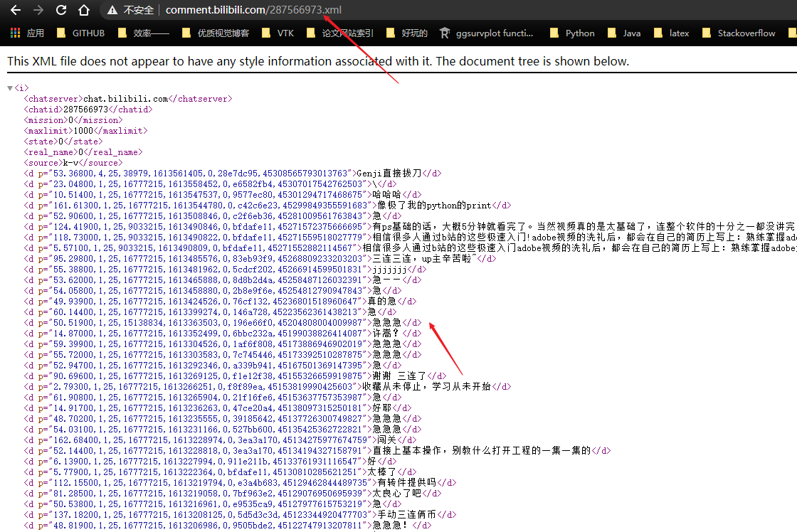Click the browser forward arrow
Viewport: 797px width, 532px height.
coord(38,10)
